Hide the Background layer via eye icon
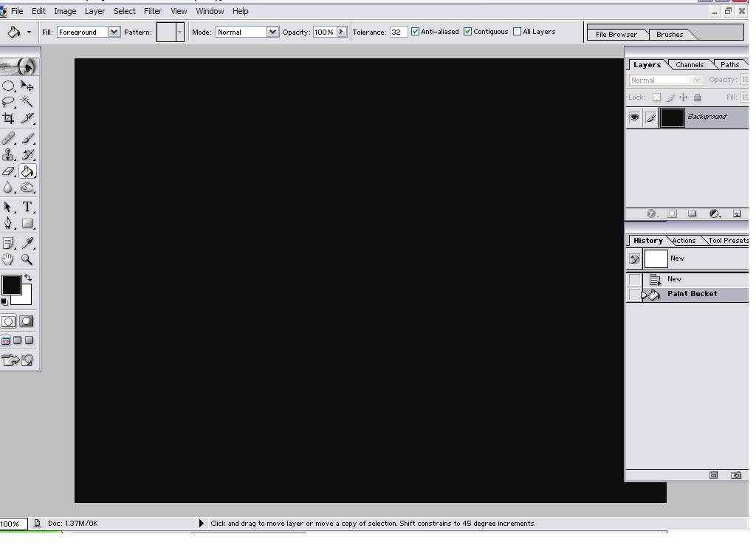 click(634, 117)
